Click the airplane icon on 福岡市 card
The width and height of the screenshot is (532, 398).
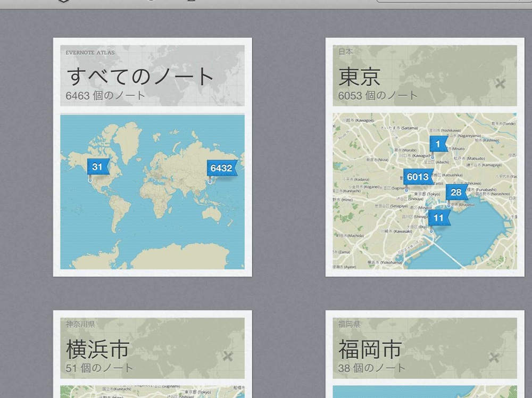pyautogui.click(x=494, y=357)
